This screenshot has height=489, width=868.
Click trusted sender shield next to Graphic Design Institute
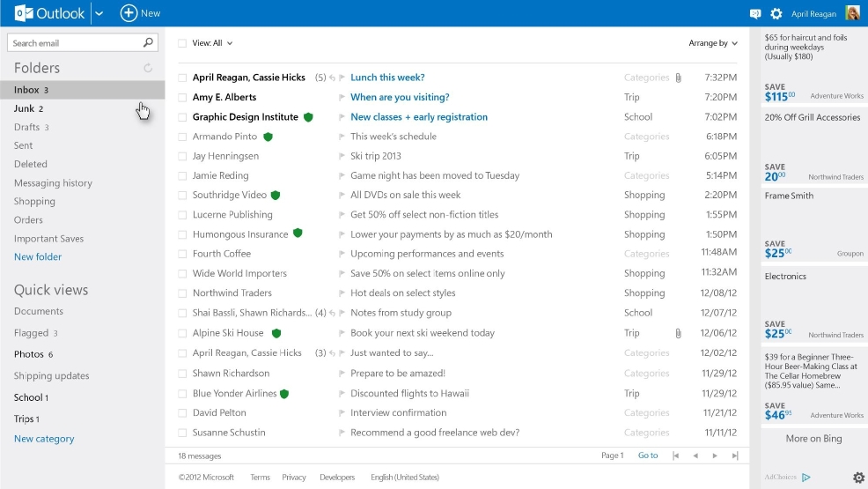[x=308, y=117]
